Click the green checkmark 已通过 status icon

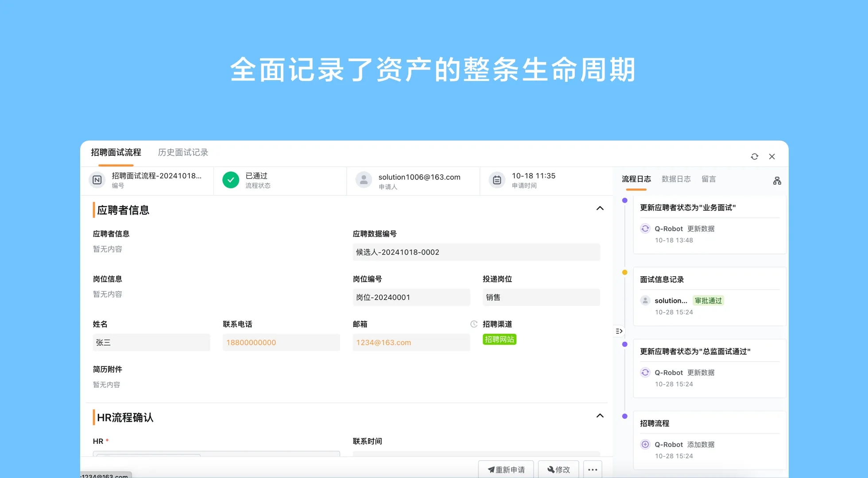pyautogui.click(x=230, y=180)
